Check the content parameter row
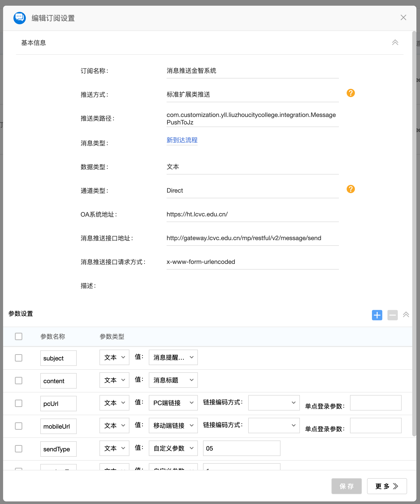 [19, 381]
